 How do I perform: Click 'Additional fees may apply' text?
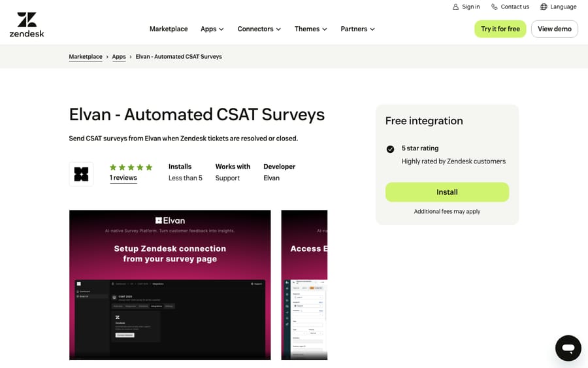tap(447, 212)
